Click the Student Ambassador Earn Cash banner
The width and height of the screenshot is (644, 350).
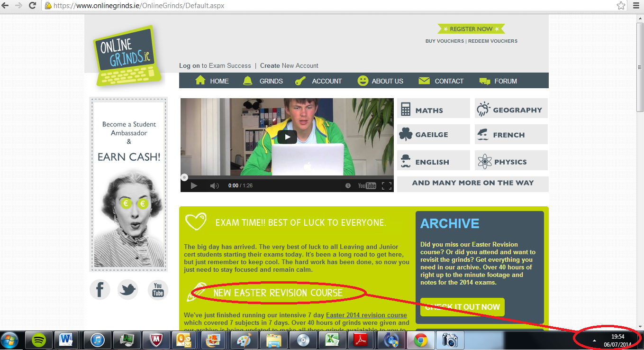128,184
